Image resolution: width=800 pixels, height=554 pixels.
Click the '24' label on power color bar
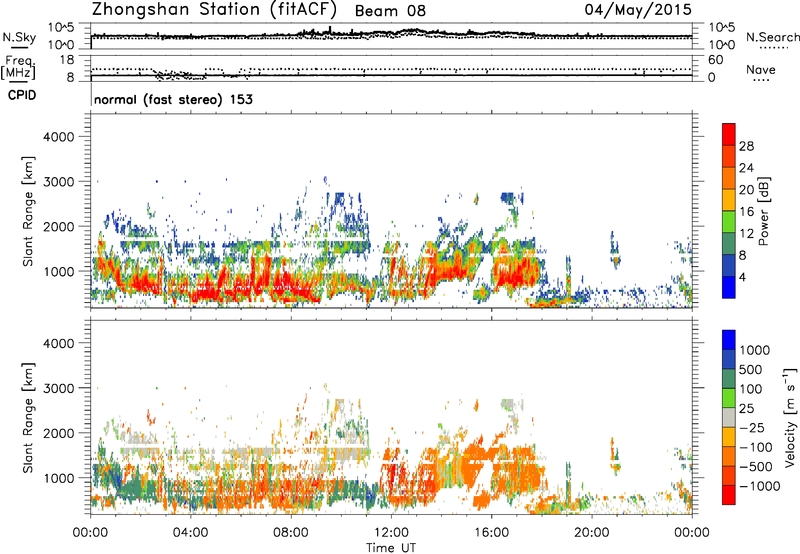tap(746, 168)
